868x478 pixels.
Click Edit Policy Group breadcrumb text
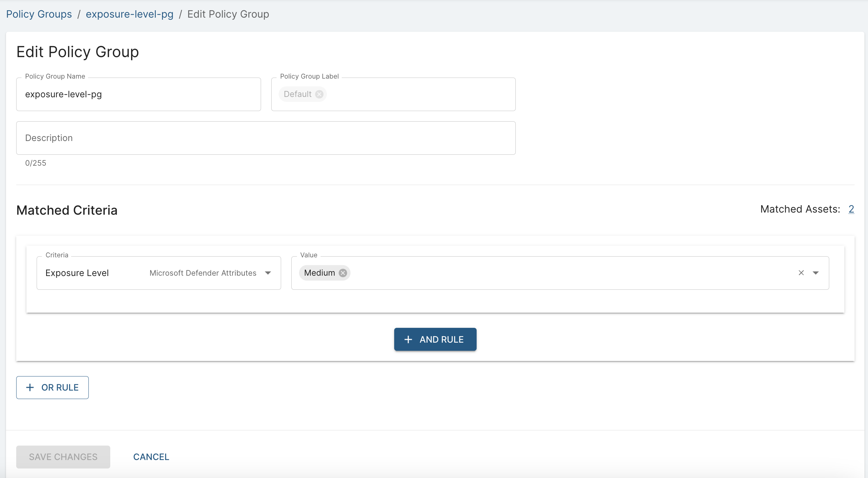[x=228, y=14]
